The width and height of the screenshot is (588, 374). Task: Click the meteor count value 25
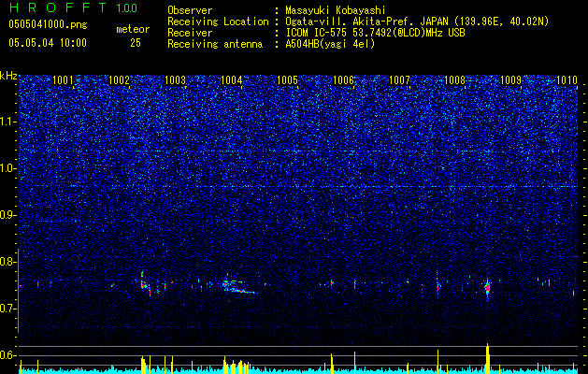click(x=136, y=43)
